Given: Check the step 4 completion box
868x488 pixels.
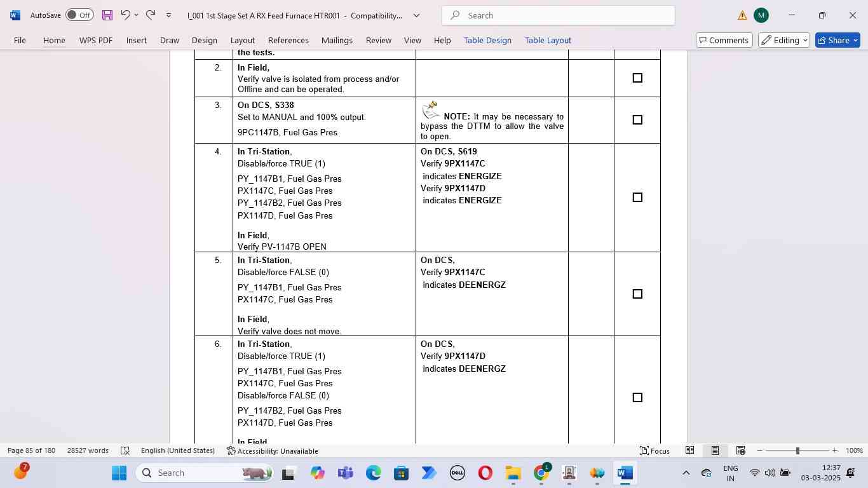Looking at the screenshot, I should click(637, 198).
